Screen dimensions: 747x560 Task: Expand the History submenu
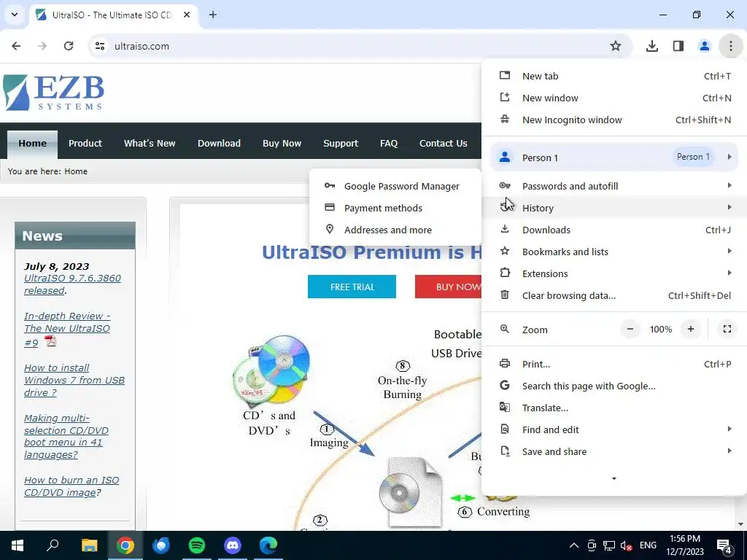coord(614,208)
